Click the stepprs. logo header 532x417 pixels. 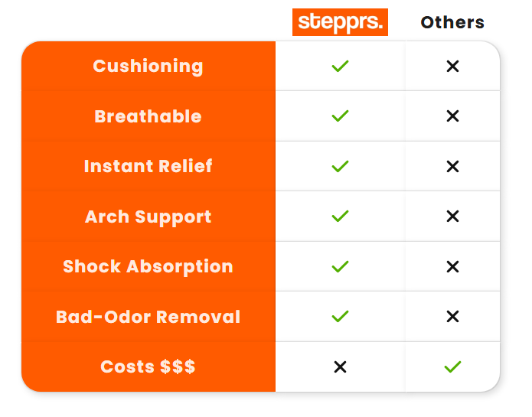coord(340,21)
